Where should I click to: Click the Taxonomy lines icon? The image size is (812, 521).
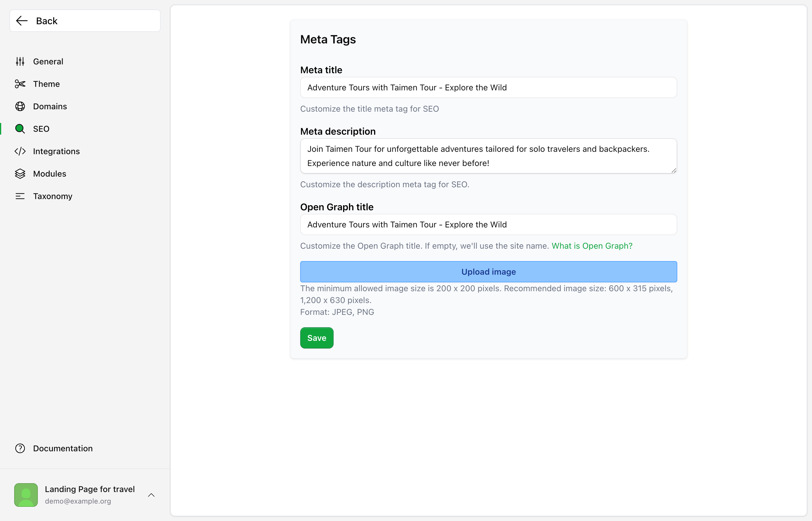pos(20,196)
